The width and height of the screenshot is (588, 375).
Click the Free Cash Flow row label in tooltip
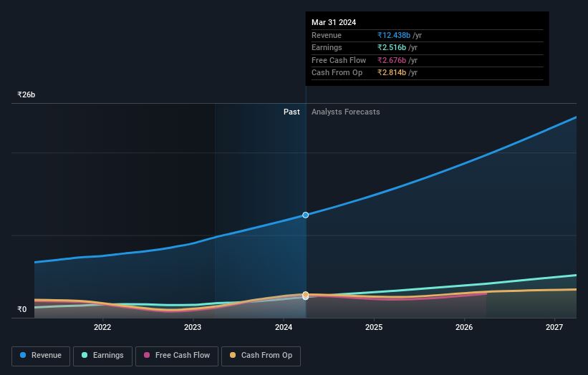coord(339,60)
